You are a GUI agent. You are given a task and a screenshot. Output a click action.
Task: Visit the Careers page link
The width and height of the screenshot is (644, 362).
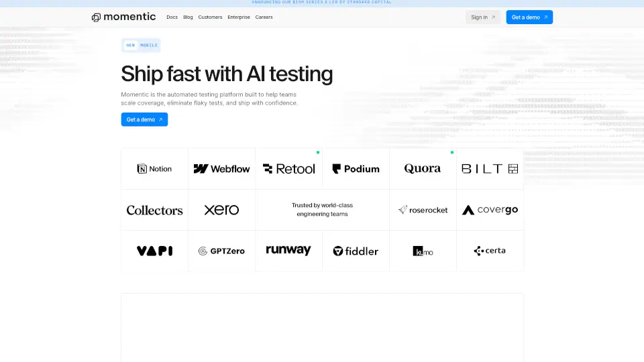(264, 17)
